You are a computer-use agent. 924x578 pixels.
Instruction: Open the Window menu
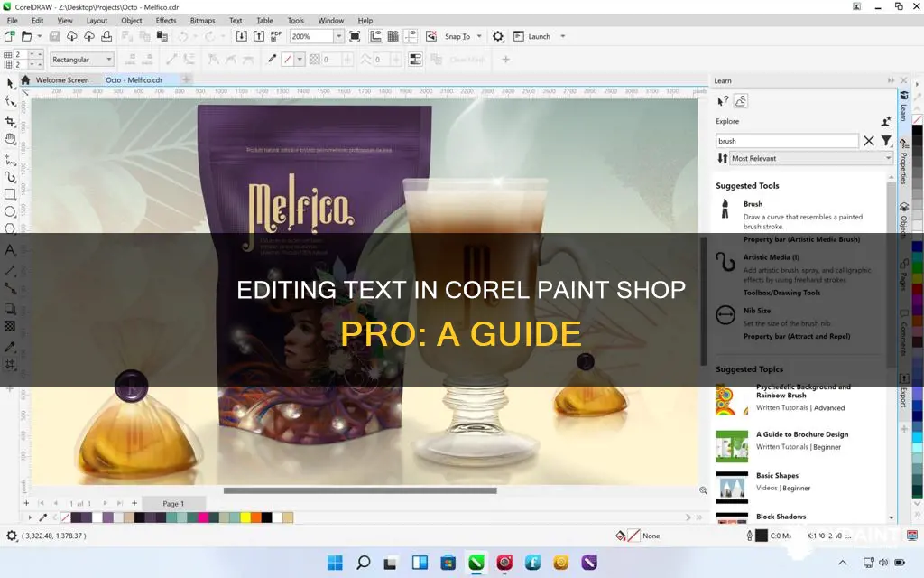click(330, 20)
